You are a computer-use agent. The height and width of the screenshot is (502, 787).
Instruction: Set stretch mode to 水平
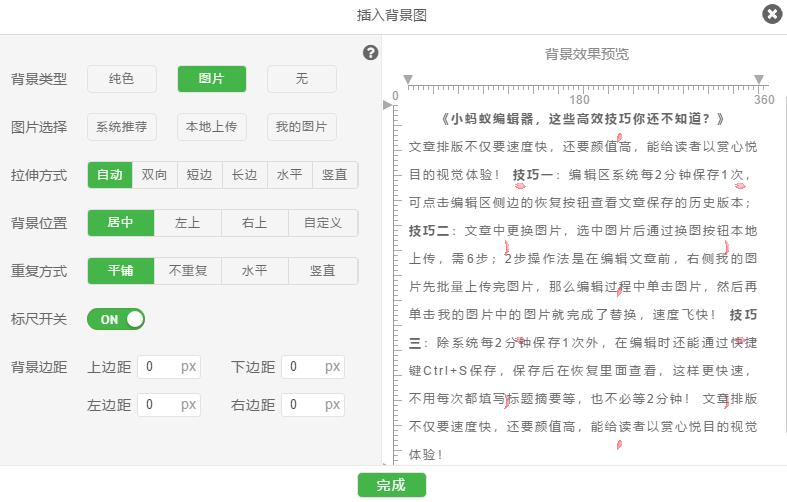coord(290,175)
